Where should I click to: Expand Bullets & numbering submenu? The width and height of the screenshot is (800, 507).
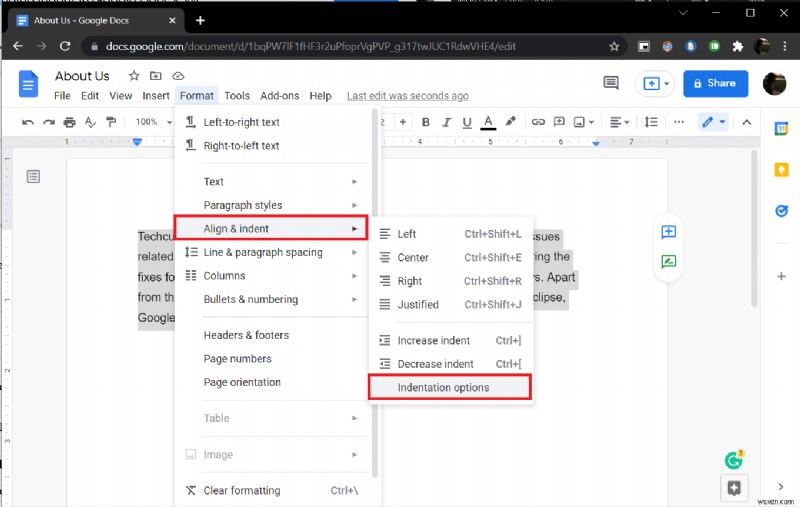pos(271,299)
